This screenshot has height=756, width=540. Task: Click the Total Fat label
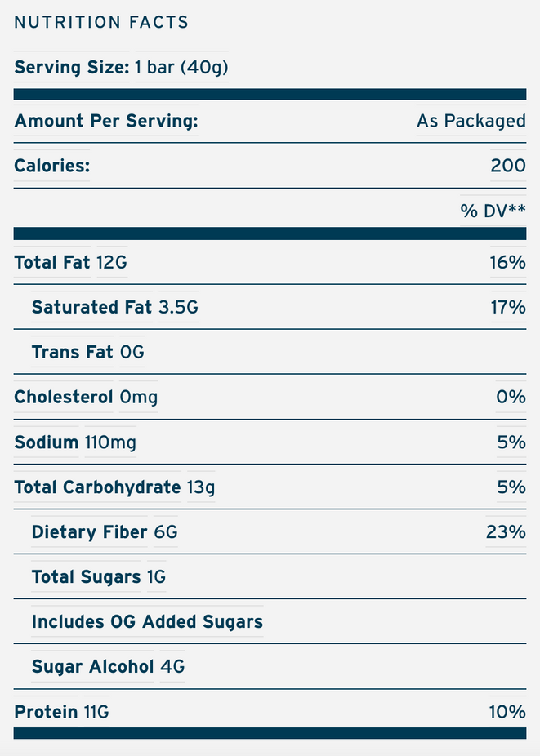click(x=53, y=263)
